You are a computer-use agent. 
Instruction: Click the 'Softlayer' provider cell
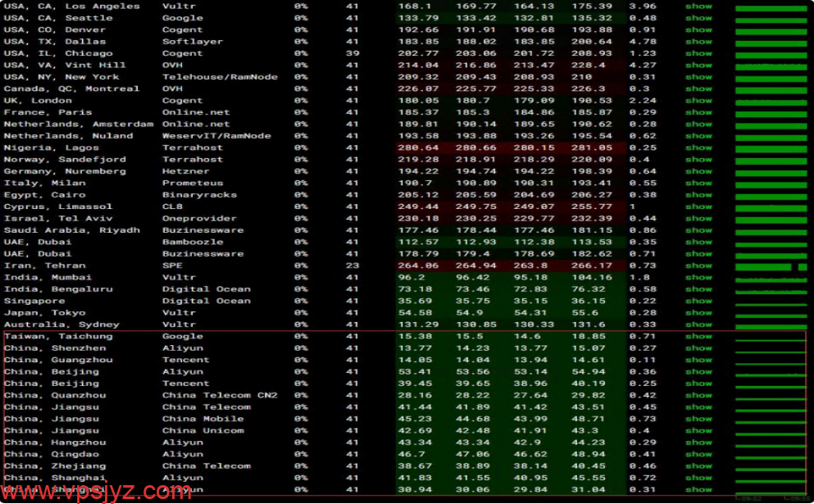coord(192,42)
